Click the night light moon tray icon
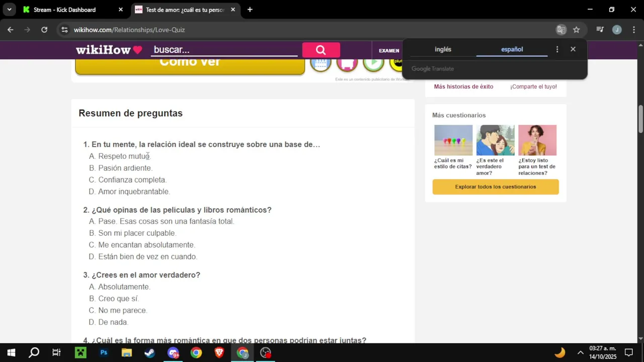Screen dimensions: 644x362 pyautogui.click(x=560, y=352)
